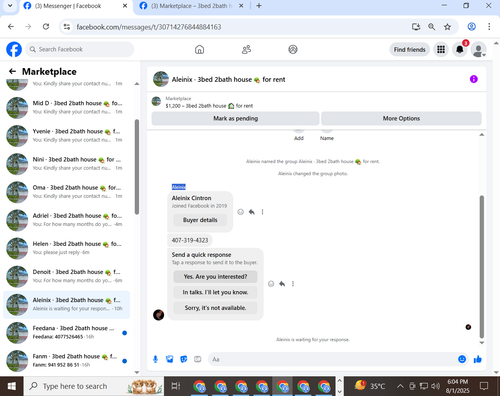Open the Windows Start menu
This screenshot has height=396, width=500.
tap(12, 386)
